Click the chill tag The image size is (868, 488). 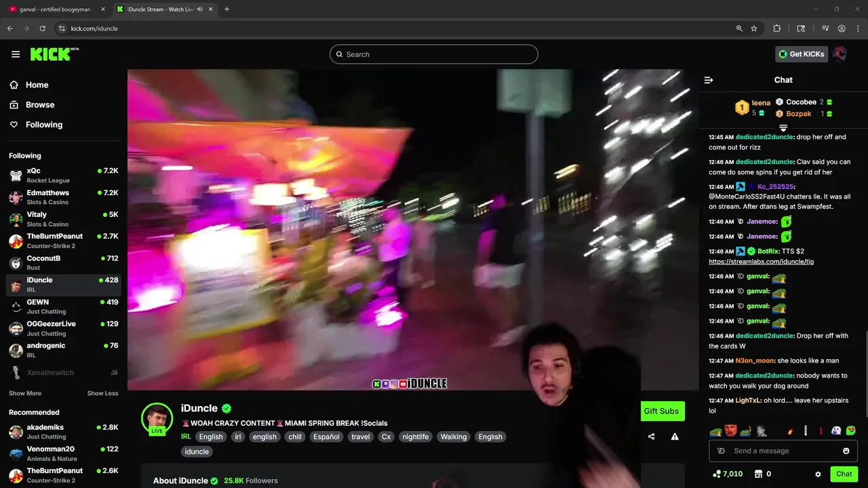click(x=295, y=436)
